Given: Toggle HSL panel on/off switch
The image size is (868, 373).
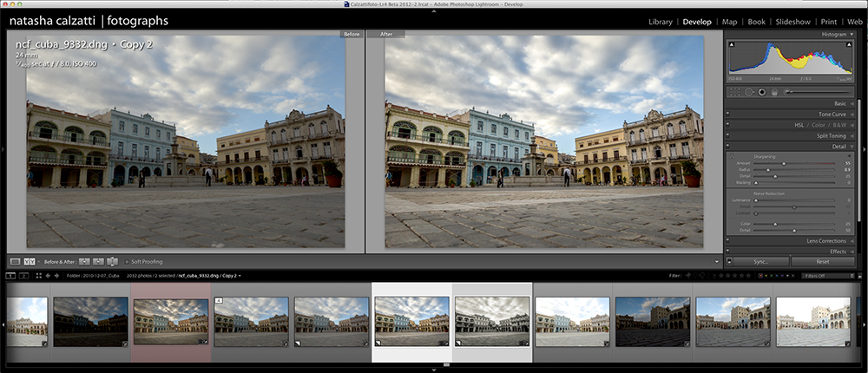Looking at the screenshot, I should [727, 125].
